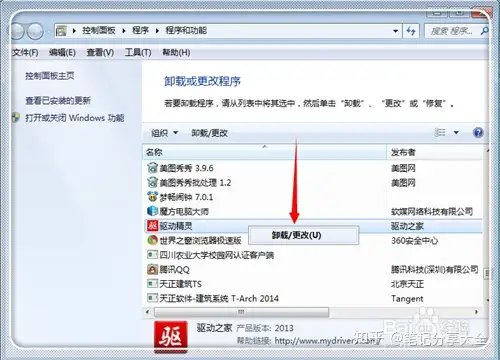
Task: Click the large 驱动之家 logo in details pane
Action: click(x=171, y=337)
